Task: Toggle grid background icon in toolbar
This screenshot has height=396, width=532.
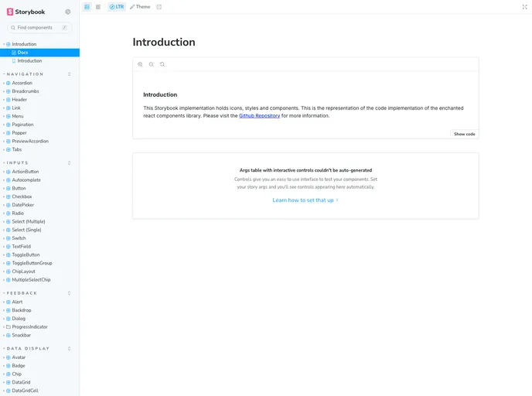Action: click(98, 7)
